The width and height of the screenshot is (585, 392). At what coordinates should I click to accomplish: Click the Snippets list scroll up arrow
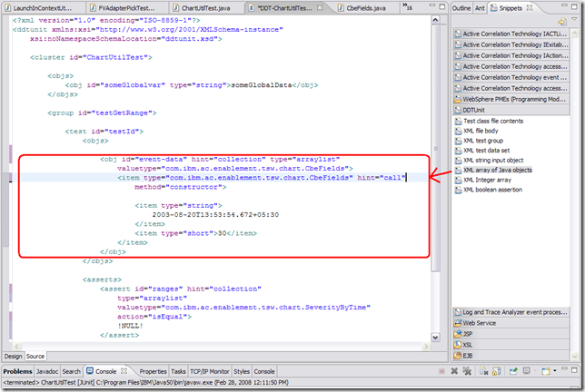pos(574,34)
